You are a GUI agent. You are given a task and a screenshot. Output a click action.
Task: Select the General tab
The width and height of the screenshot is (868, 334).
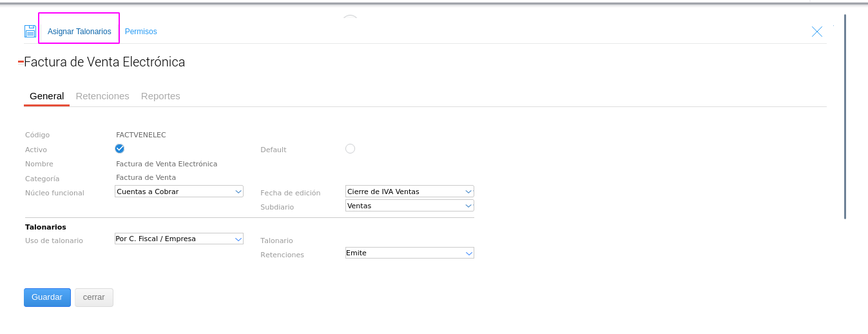46,96
